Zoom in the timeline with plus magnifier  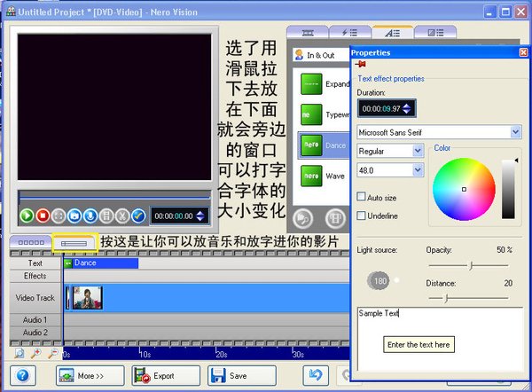tap(35, 353)
